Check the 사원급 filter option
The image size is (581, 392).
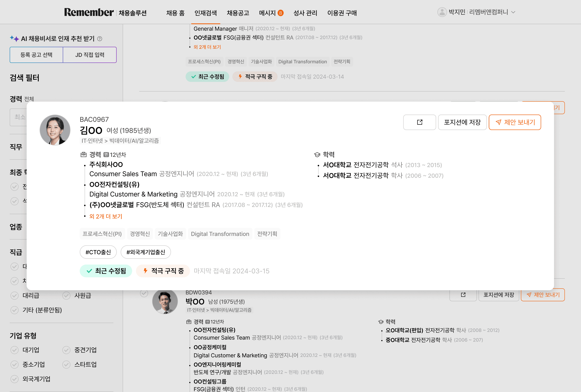66,296
